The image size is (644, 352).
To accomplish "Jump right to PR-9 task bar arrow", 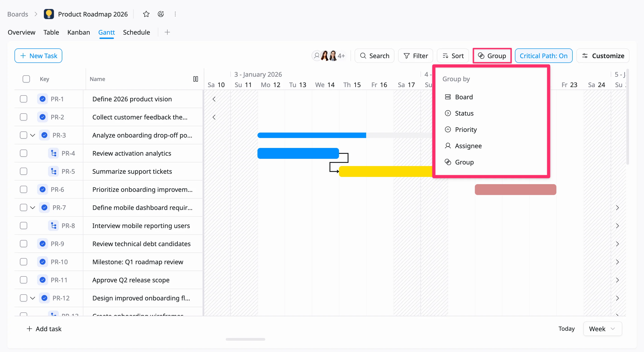I will [x=617, y=244].
